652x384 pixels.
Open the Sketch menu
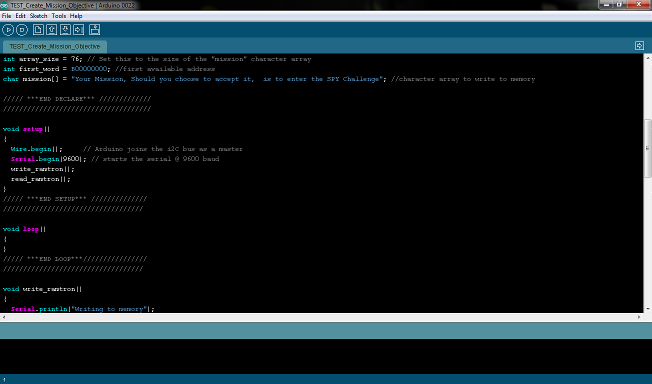coord(38,16)
